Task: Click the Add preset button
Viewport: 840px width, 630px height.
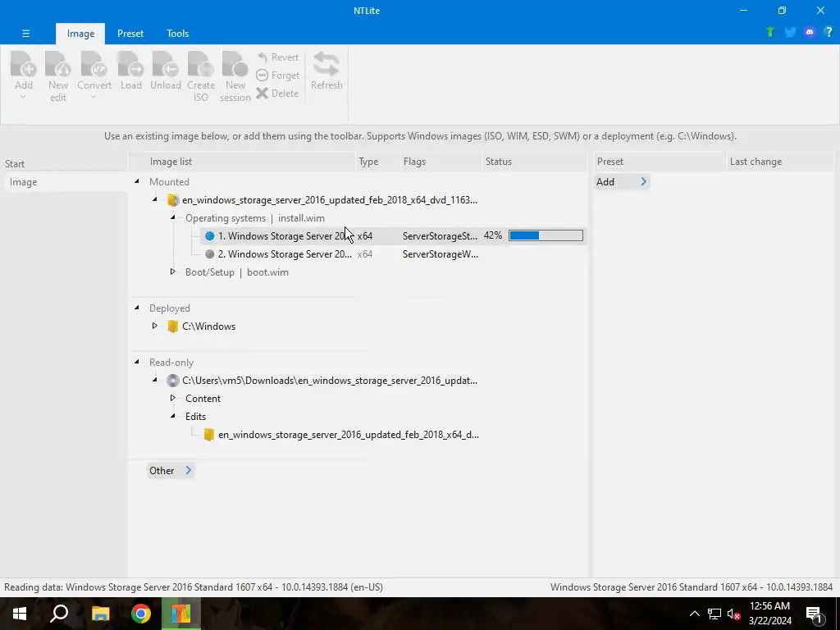Action: pos(622,181)
